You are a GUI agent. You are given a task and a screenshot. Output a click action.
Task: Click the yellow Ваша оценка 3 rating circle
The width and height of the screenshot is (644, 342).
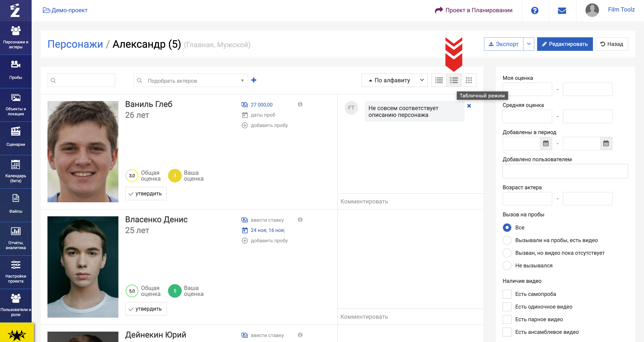(x=175, y=175)
